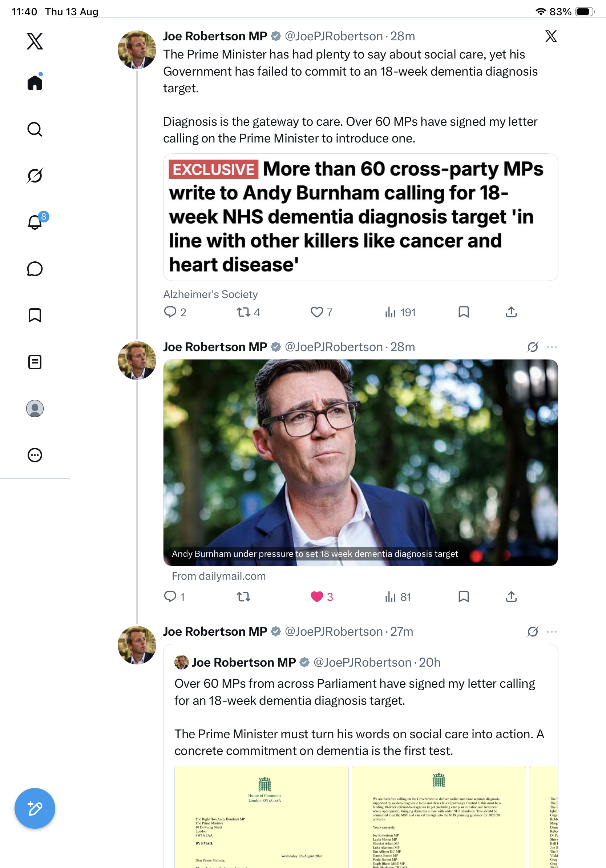The height and width of the screenshot is (868, 606).
Task: Open the Search magnifier in sidebar
Action: (35, 129)
